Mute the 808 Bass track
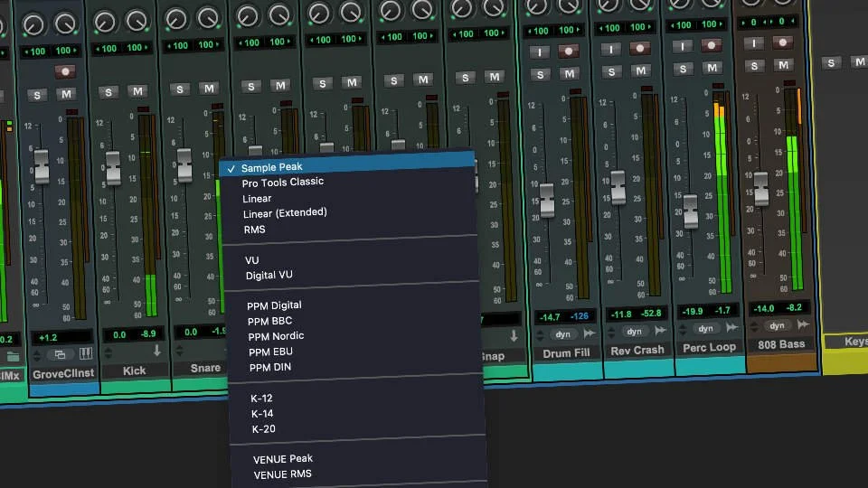The image size is (868, 488). click(x=783, y=65)
